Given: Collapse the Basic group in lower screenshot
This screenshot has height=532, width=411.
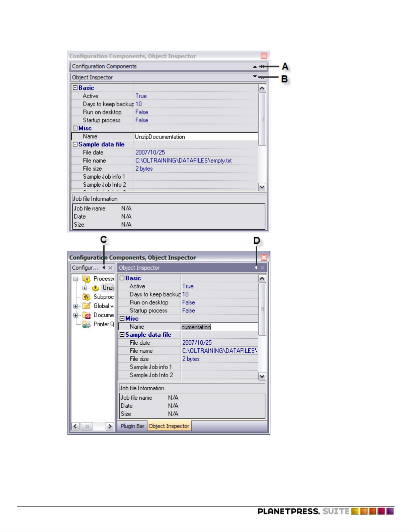Looking at the screenshot, I should pyautogui.click(x=122, y=278).
